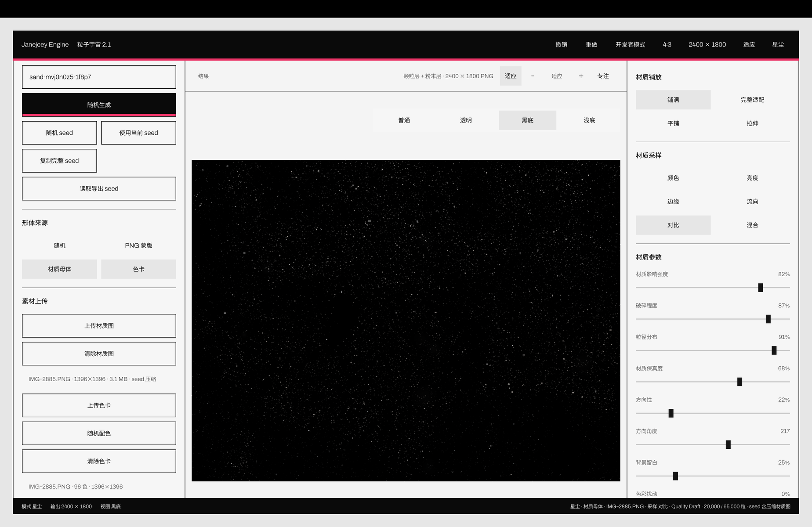812x527 pixels.
Task: Select PNG 蒙版 shape source
Action: (138, 245)
